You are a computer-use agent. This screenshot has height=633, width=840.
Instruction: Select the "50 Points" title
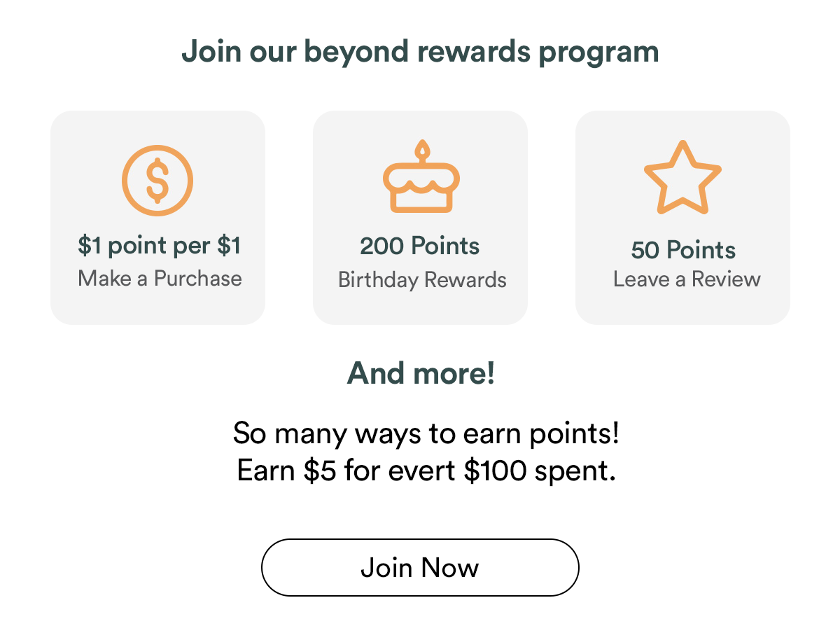point(683,250)
